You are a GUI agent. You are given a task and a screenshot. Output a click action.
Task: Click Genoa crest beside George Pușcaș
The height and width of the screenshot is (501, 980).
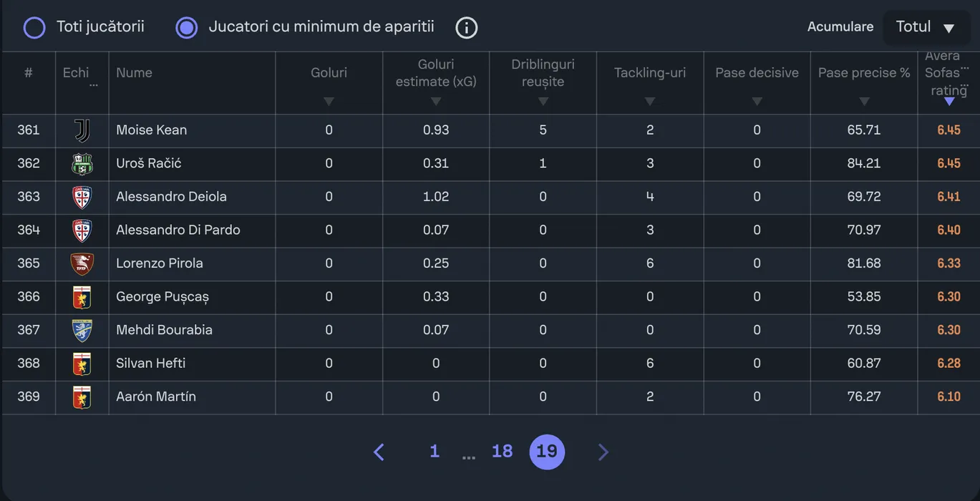82,297
